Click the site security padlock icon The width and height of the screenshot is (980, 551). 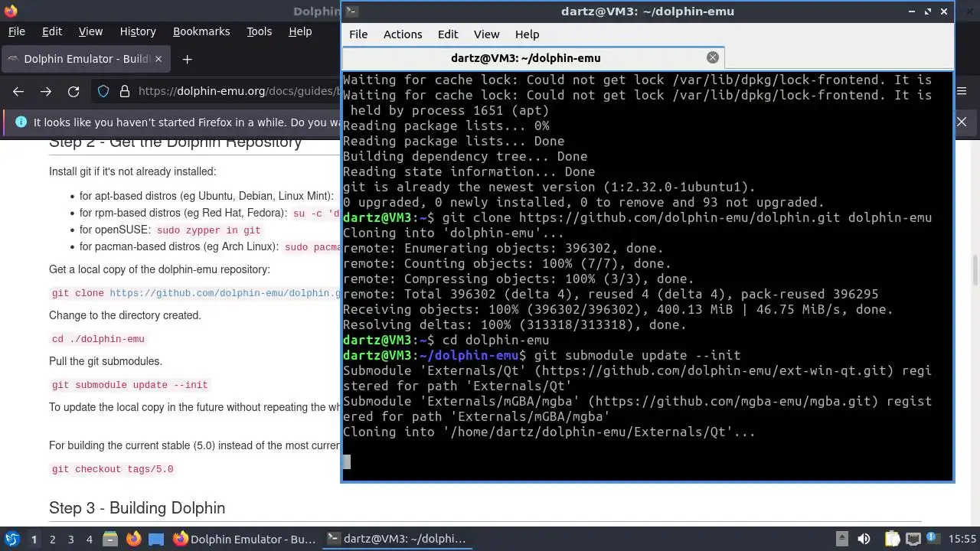point(125,92)
